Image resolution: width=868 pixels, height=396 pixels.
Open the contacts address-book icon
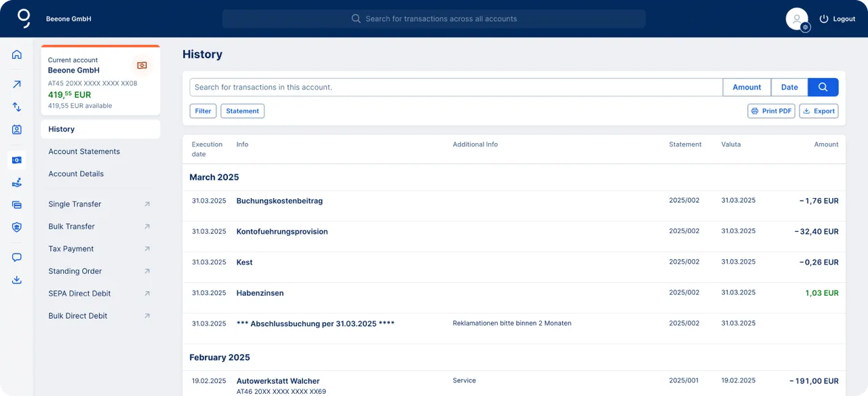tap(16, 131)
